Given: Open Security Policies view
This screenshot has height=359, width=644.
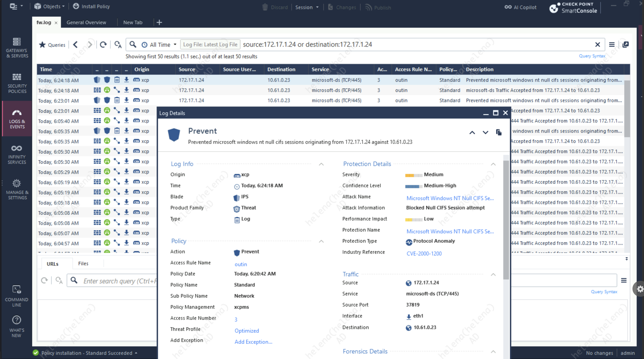Looking at the screenshot, I should (x=17, y=83).
